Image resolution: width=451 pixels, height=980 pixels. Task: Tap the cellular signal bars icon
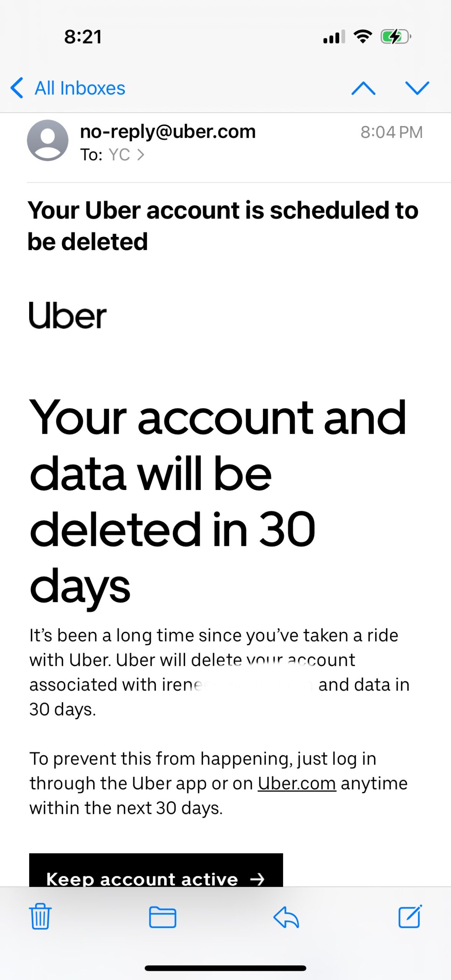point(334,37)
